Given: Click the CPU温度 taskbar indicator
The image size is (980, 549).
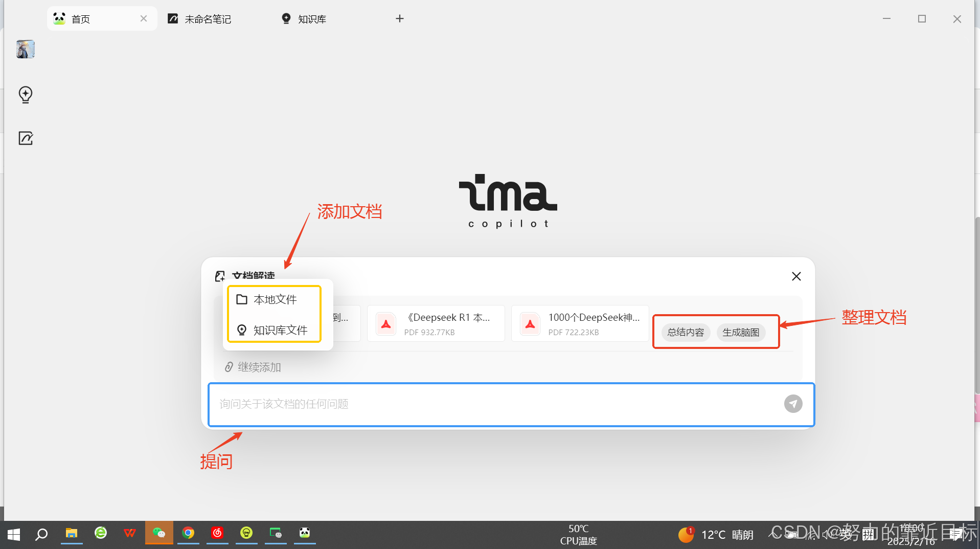Looking at the screenshot, I should (579, 535).
